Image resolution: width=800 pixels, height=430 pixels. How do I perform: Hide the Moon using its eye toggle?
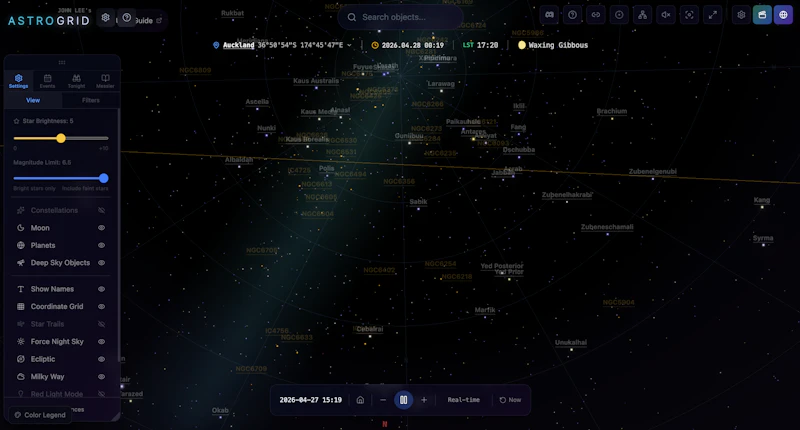[102, 228]
